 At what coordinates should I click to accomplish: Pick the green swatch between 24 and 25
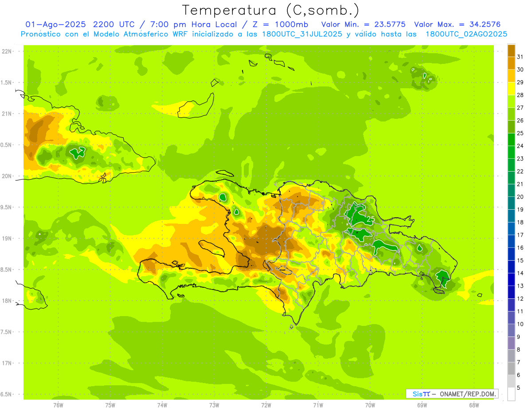[511, 140]
